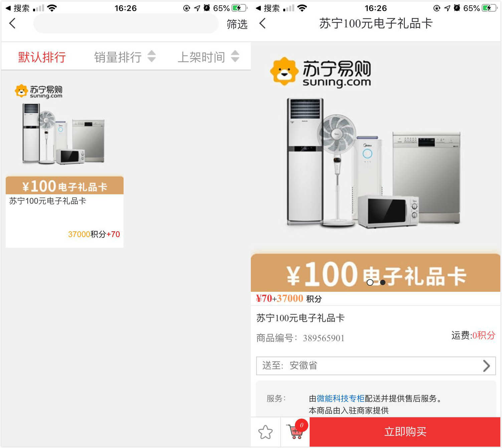Screen dimensions: 502x448
Task: Switch to the 销量排行 tab
Action: point(118,57)
